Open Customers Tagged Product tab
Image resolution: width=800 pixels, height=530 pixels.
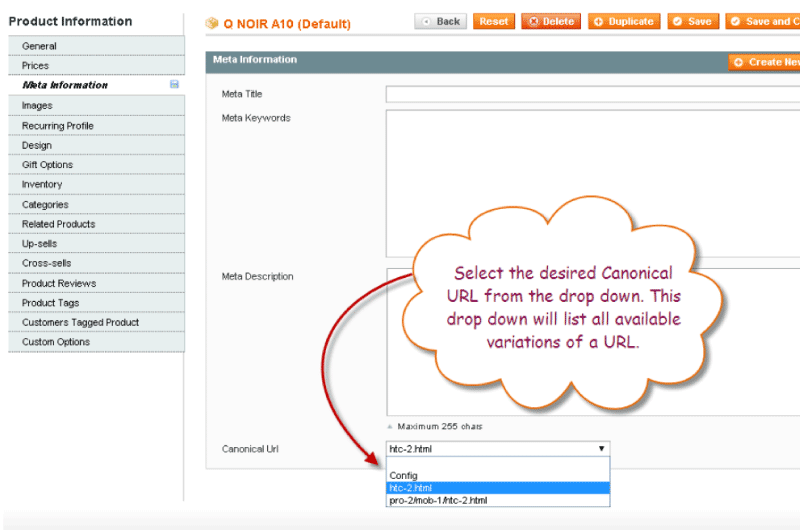(x=96, y=322)
